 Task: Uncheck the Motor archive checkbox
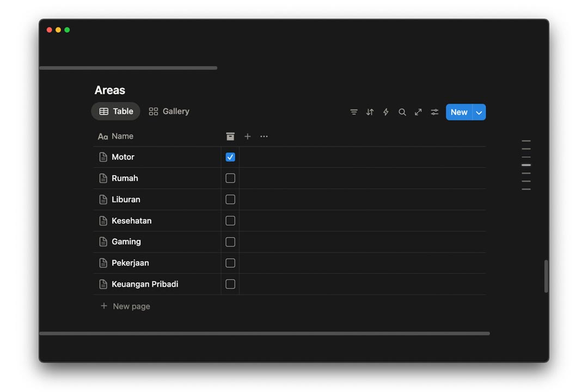click(230, 157)
